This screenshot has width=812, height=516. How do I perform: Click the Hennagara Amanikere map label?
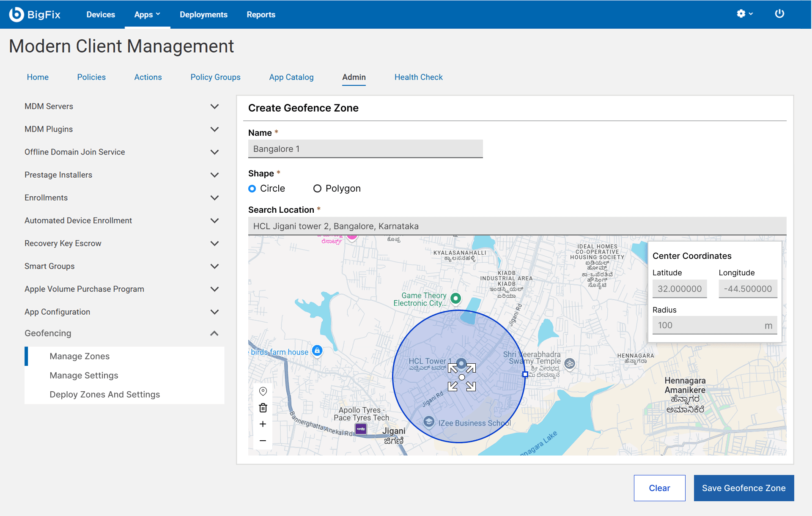(x=685, y=395)
